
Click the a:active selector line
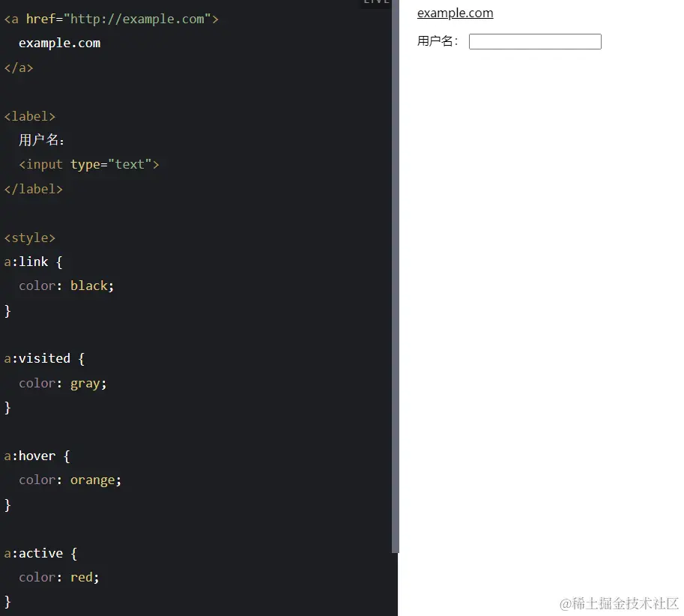(40, 554)
